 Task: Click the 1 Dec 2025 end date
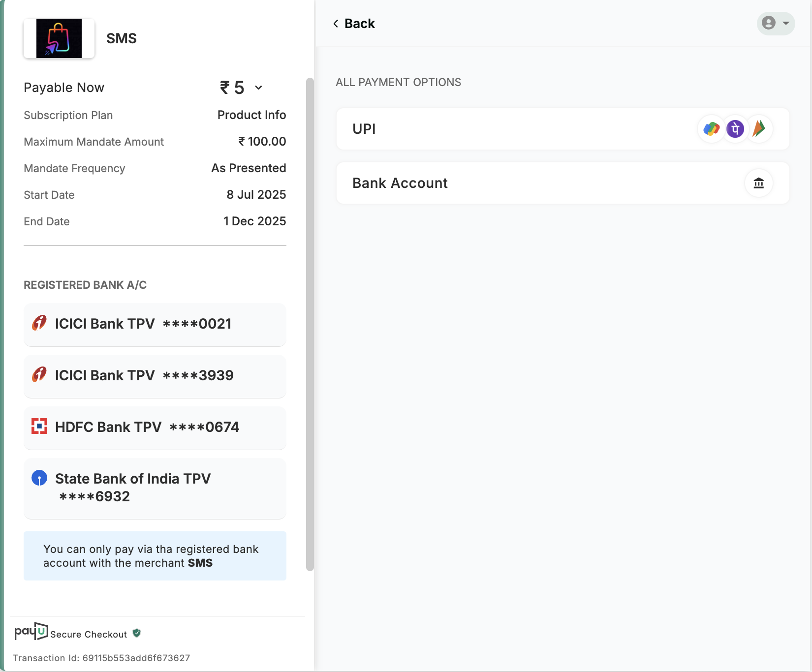click(x=254, y=221)
